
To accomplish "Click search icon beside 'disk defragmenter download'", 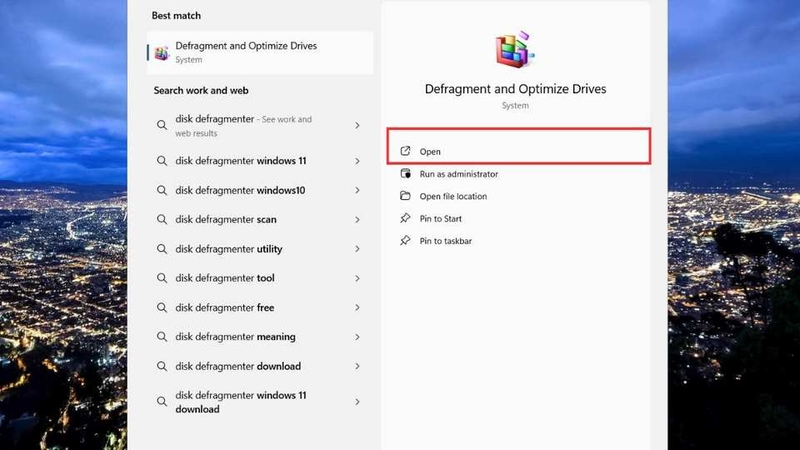I will click(x=162, y=366).
